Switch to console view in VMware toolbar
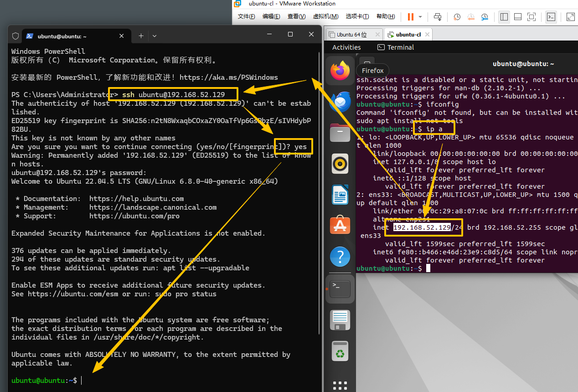 coord(551,17)
